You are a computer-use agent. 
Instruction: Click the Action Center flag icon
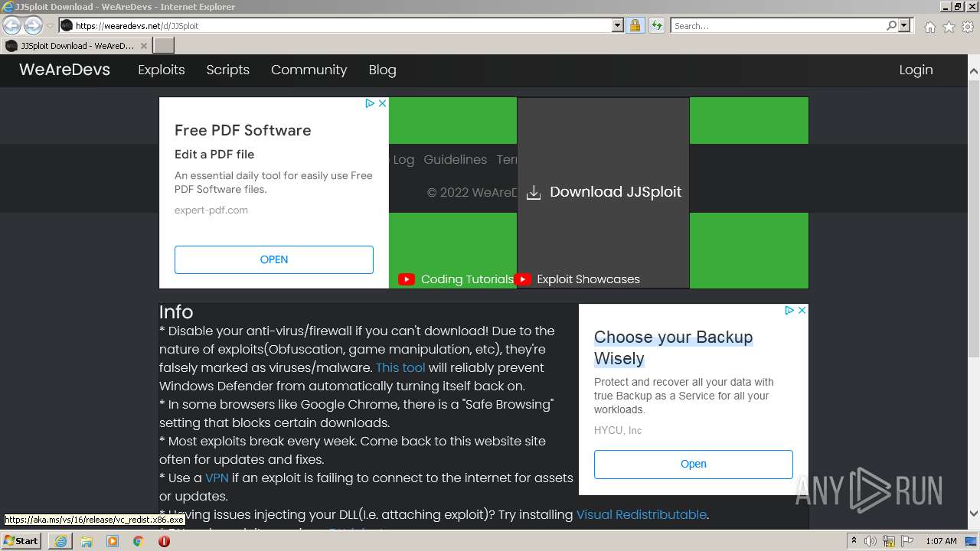(x=907, y=541)
